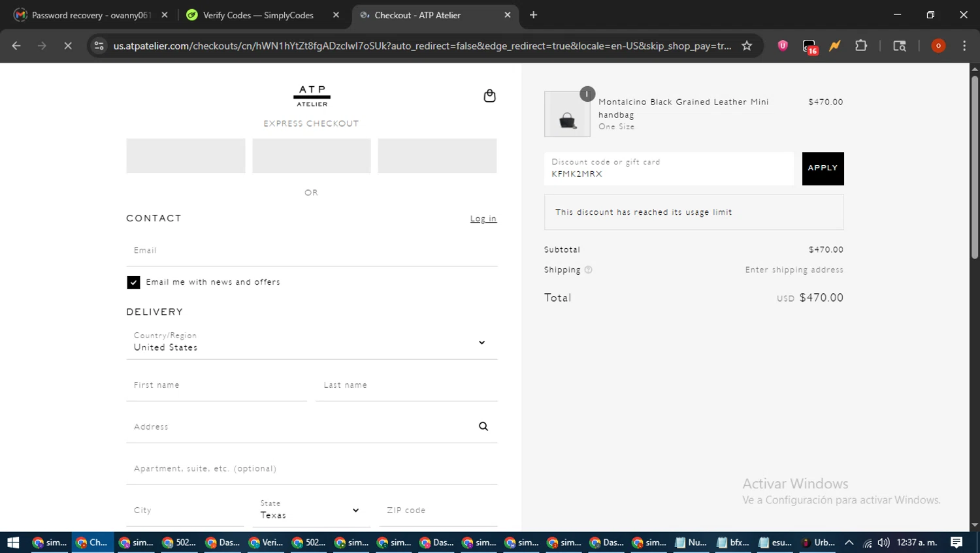This screenshot has width=980, height=553.
Task: Click the browser address bar URL
Action: (x=422, y=46)
